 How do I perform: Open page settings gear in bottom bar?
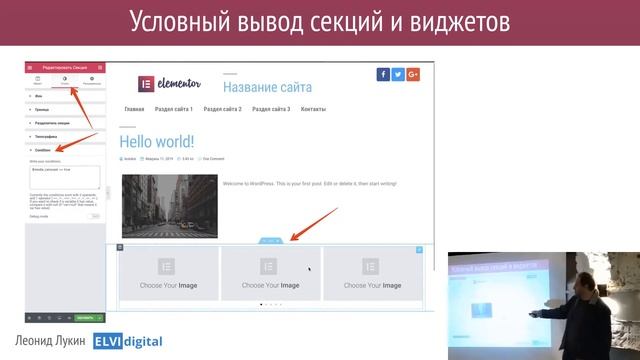pyautogui.click(x=29, y=318)
